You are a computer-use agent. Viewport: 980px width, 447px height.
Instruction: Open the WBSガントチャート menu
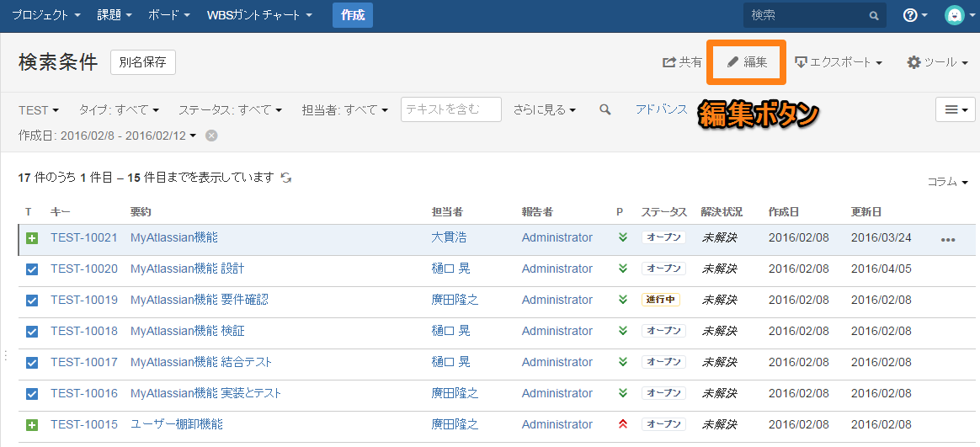[x=259, y=16]
